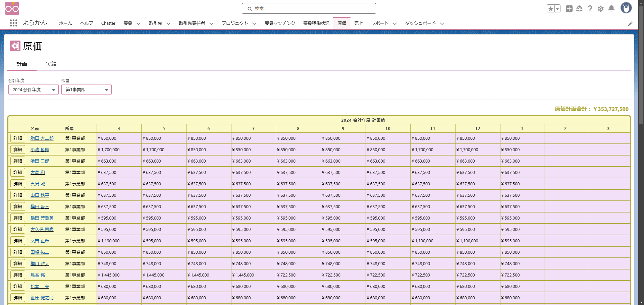Viewport: 644px width, 305px height.
Task: Open the help question mark icon
Action: (x=590, y=9)
